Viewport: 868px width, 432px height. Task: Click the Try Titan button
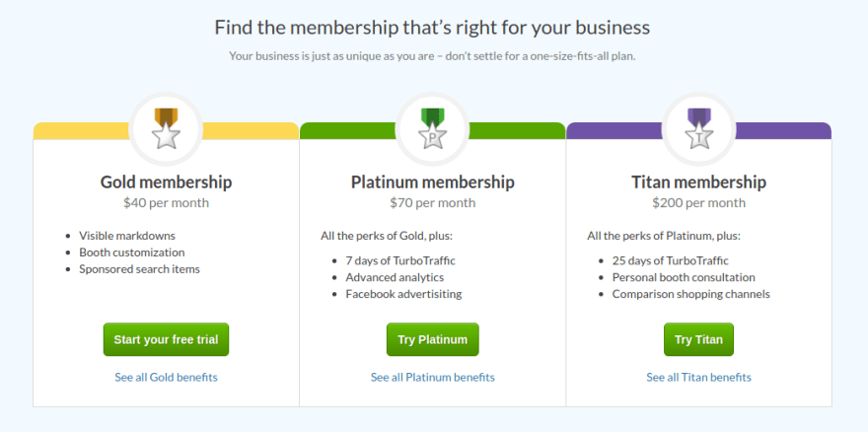(698, 339)
